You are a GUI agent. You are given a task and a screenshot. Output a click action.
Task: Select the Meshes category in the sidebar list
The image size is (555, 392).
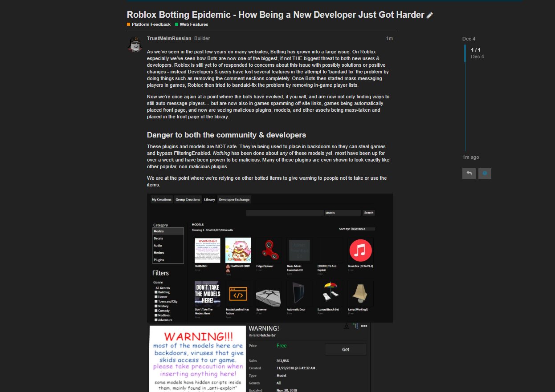point(168,253)
